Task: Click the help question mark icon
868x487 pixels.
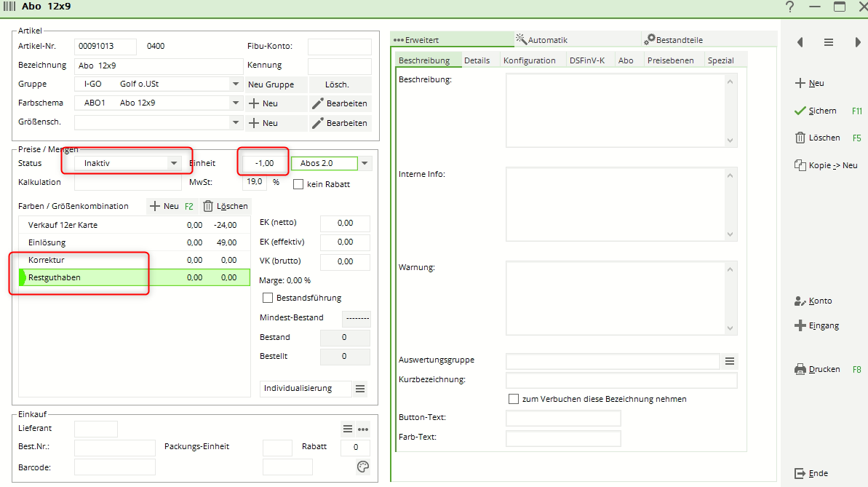Action: 790,7
